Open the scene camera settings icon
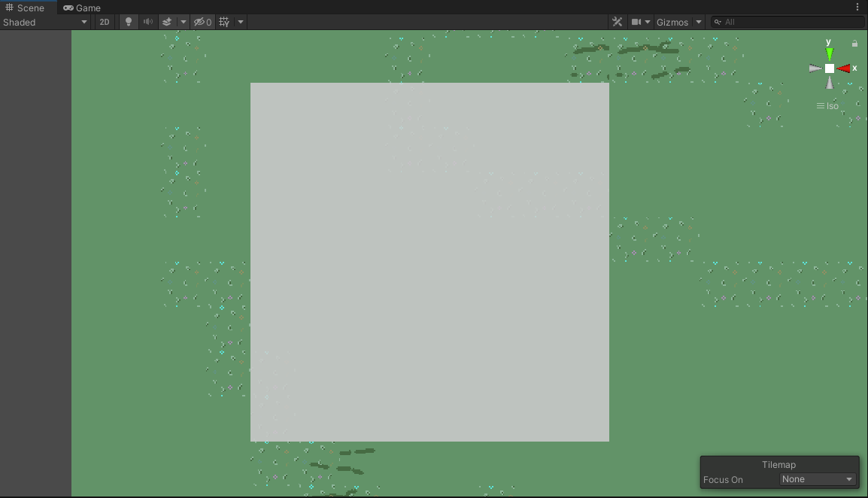Image resolution: width=868 pixels, height=498 pixels. coord(636,22)
